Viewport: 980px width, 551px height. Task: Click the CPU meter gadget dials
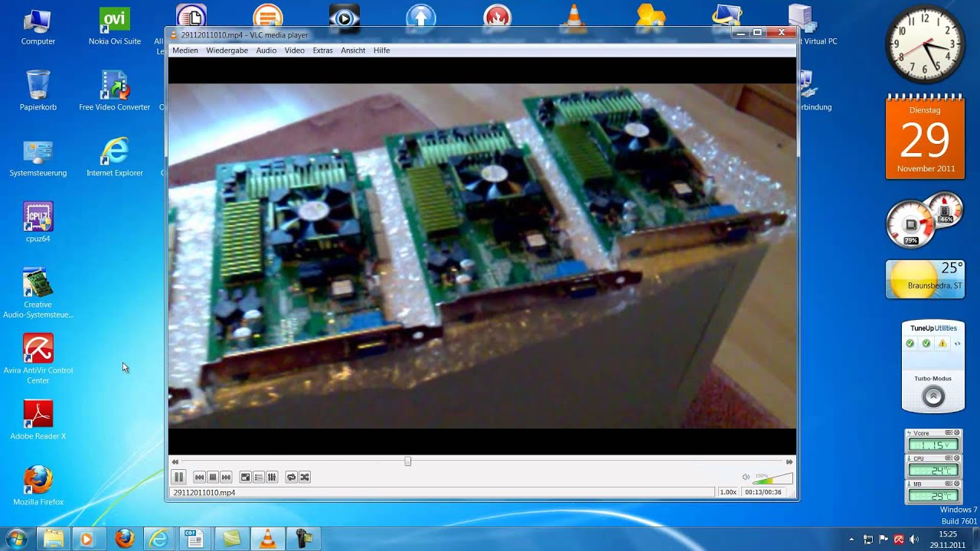924,220
